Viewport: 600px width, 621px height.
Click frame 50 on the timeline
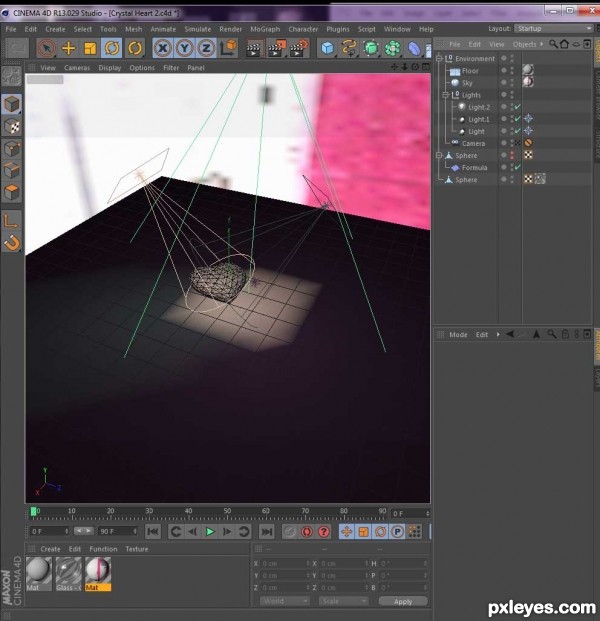click(227, 512)
